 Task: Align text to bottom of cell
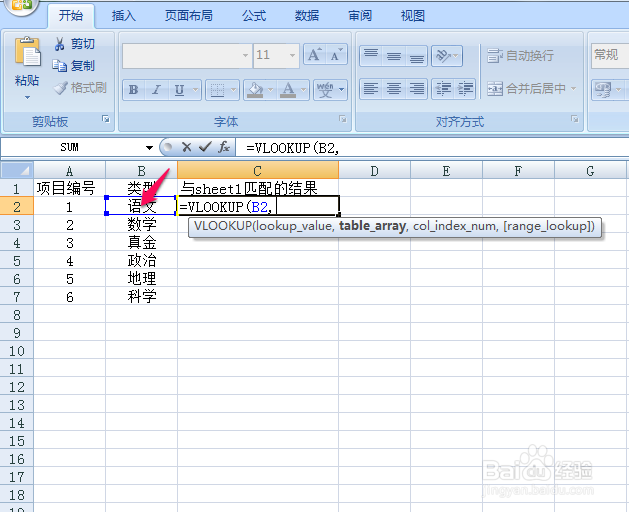(x=416, y=56)
